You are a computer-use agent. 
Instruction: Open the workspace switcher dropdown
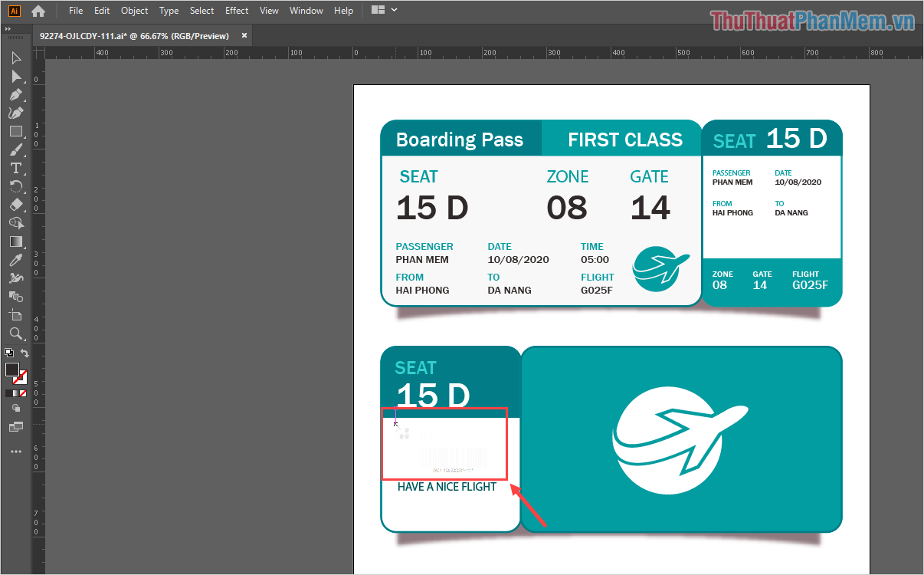383,10
